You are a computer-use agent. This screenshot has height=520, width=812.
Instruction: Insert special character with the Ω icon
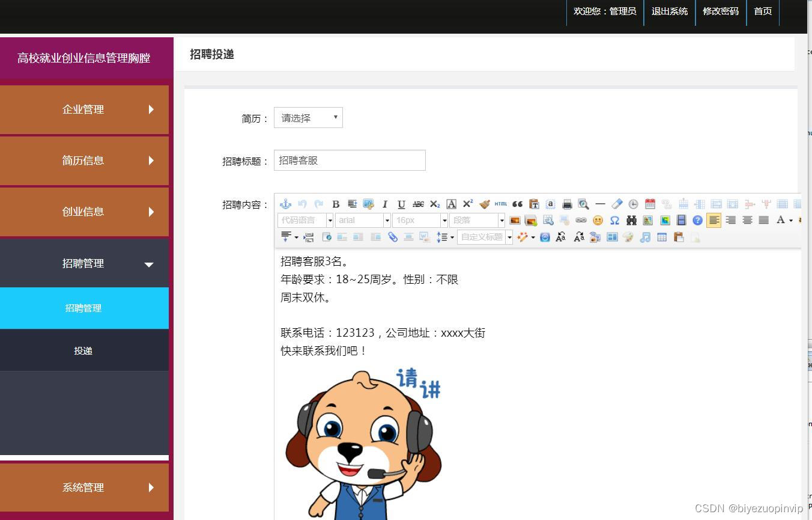point(614,221)
